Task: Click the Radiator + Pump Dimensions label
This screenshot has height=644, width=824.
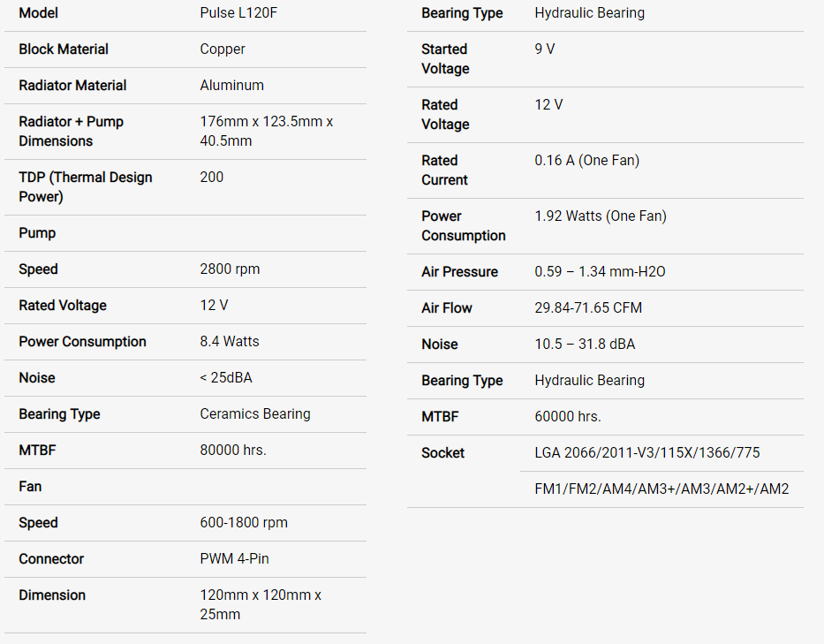Action: point(71,132)
